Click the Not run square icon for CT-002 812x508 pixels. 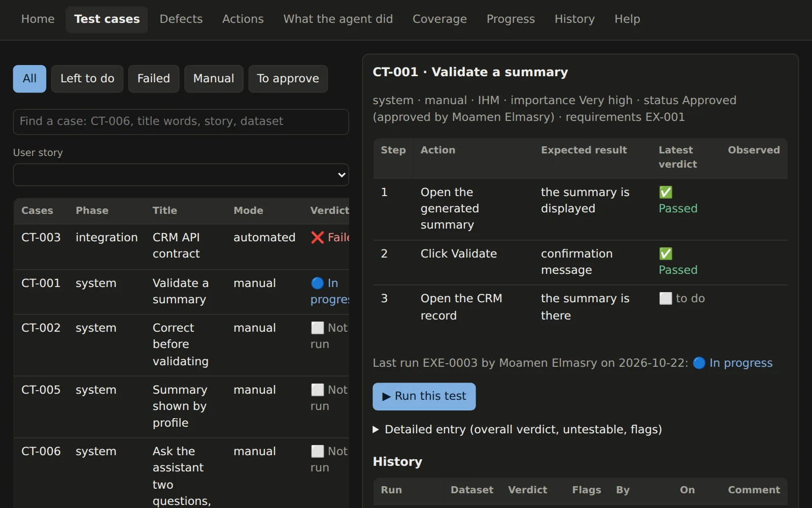[x=318, y=328]
